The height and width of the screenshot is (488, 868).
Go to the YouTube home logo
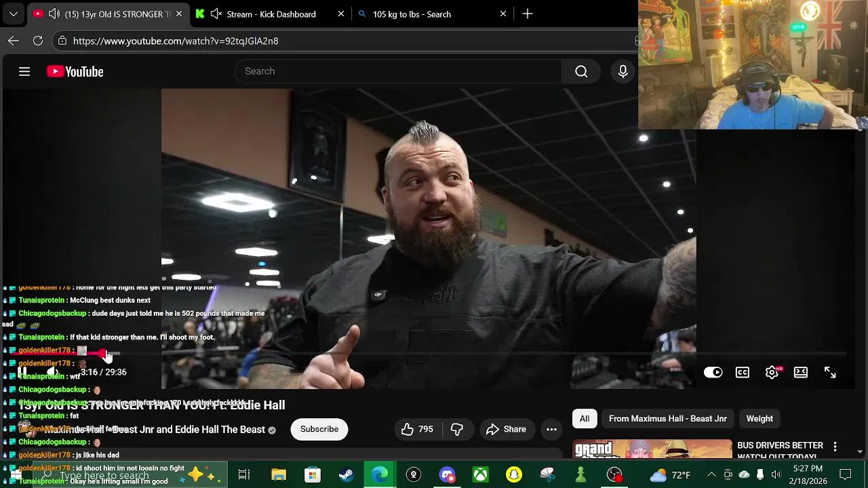(75, 71)
